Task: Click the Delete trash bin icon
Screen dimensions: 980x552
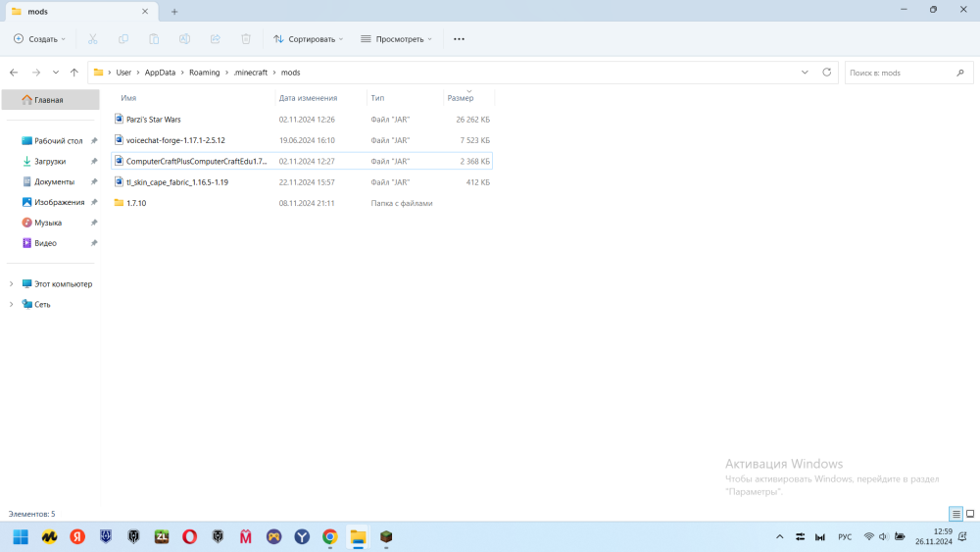Action: click(x=246, y=39)
